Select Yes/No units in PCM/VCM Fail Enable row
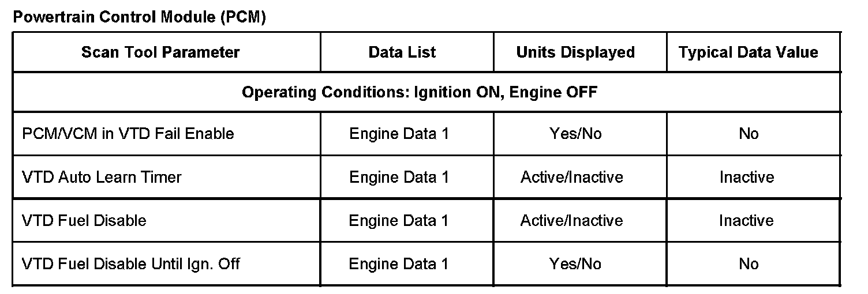This screenshot has width=868, height=294. (575, 134)
